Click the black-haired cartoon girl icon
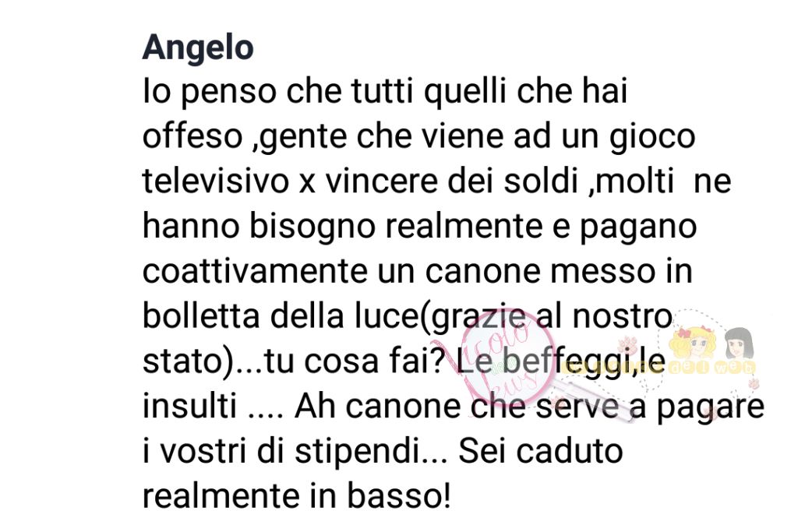 740,344
